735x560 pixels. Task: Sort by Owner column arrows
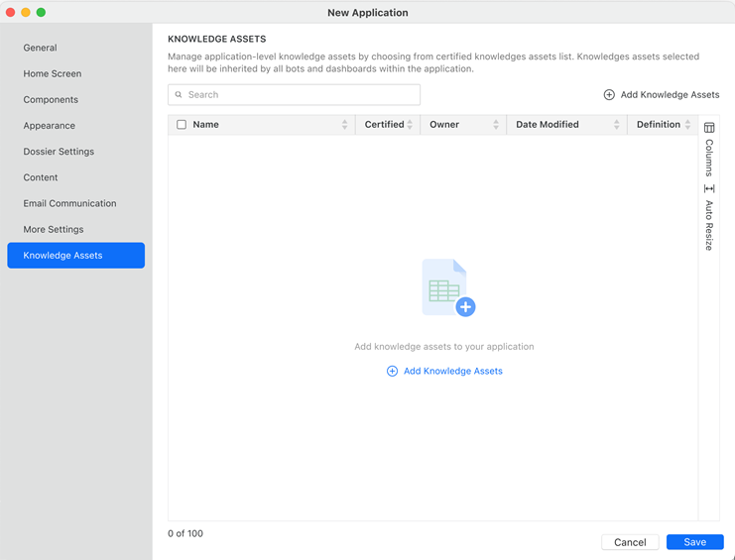[495, 125]
